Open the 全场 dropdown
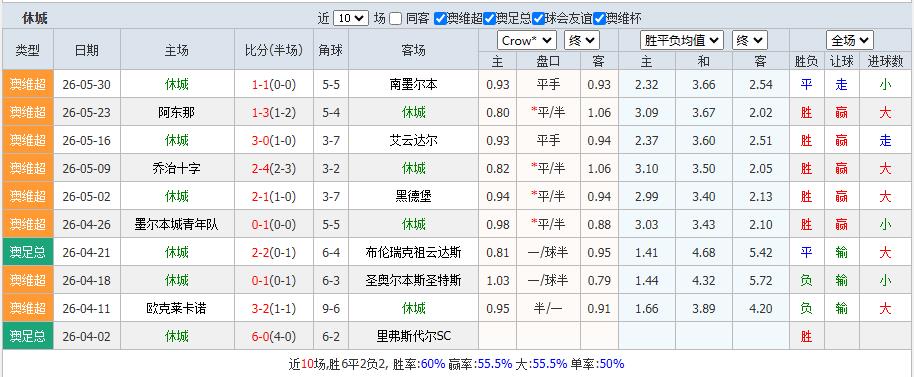This screenshot has height=377, width=914. (850, 41)
